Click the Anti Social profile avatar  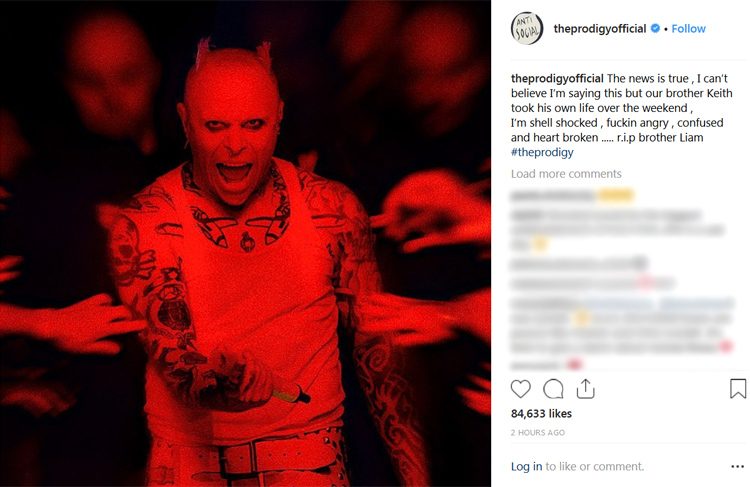tap(527, 29)
